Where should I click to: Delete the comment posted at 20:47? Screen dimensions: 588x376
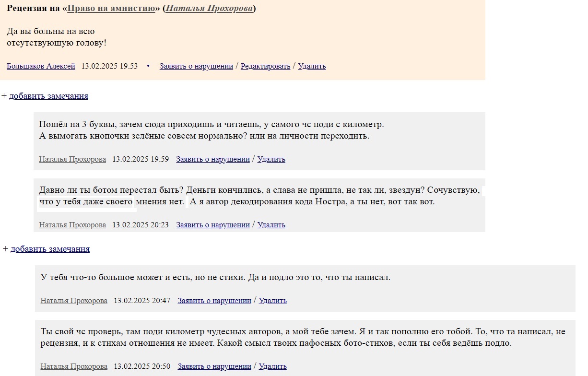[272, 301]
